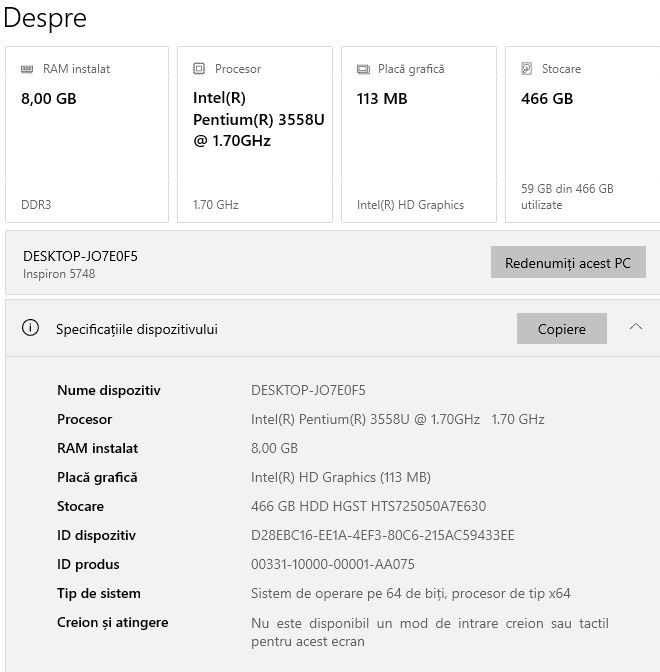Open the Stocare 466 GB card

coord(583,135)
